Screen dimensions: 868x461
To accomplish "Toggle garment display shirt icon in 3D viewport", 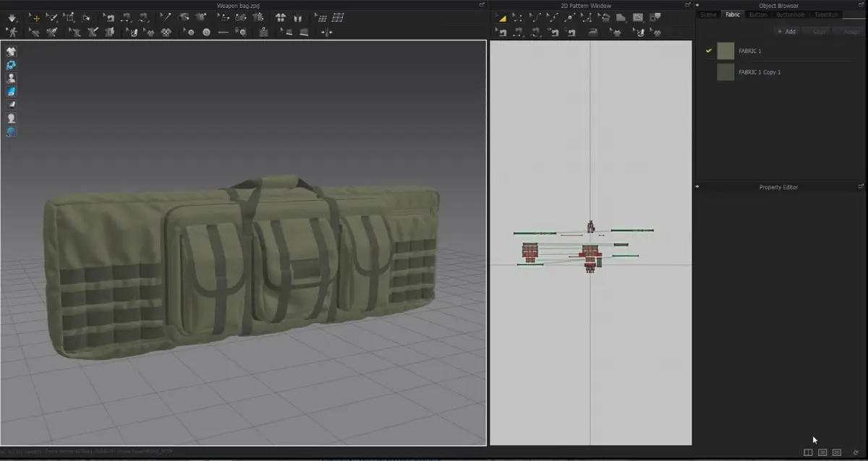I will [11, 51].
